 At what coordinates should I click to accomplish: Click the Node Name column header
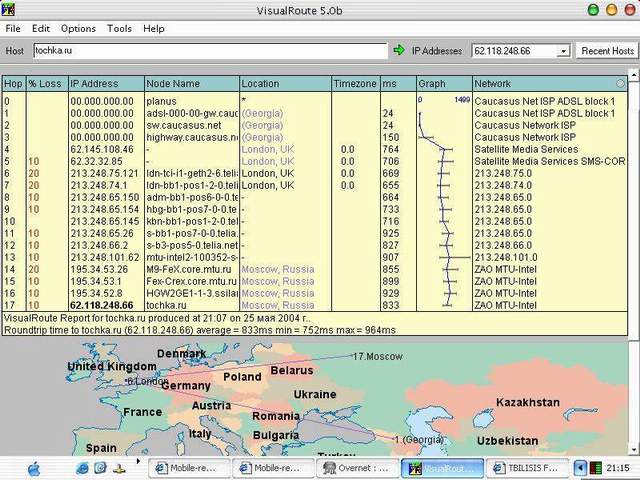click(192, 84)
